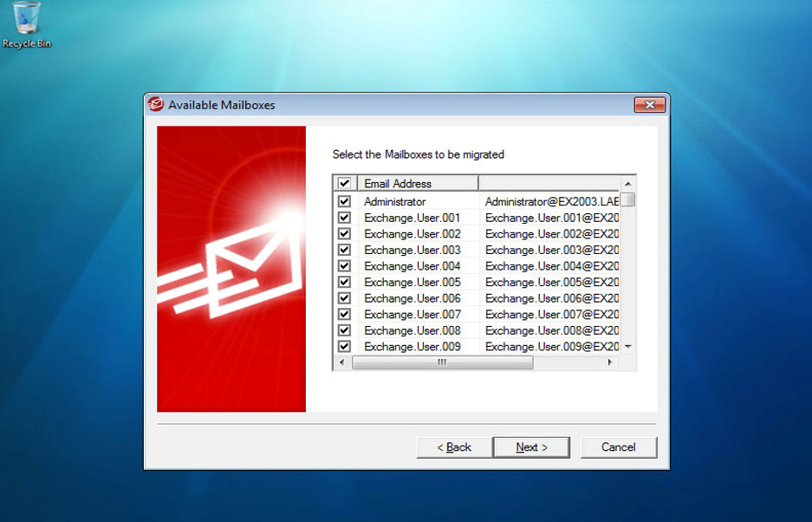Image resolution: width=812 pixels, height=522 pixels.
Task: Click the horizontal scrollbar thumb
Action: (442, 362)
